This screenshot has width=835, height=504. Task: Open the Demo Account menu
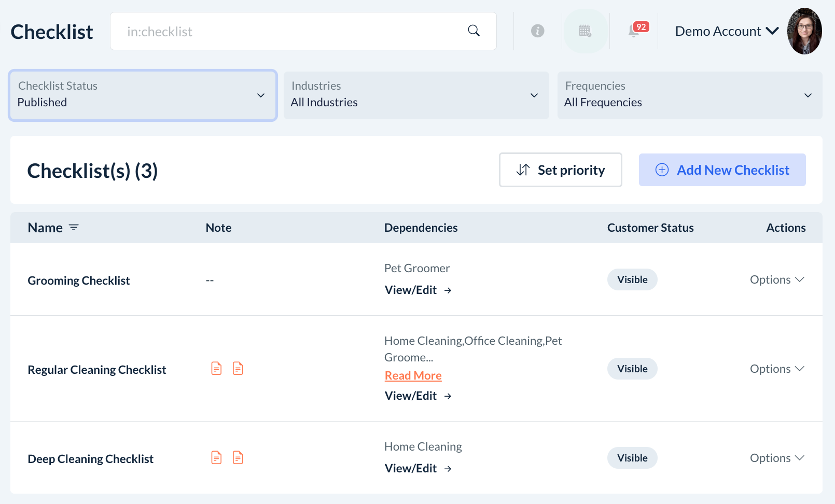pos(726,31)
